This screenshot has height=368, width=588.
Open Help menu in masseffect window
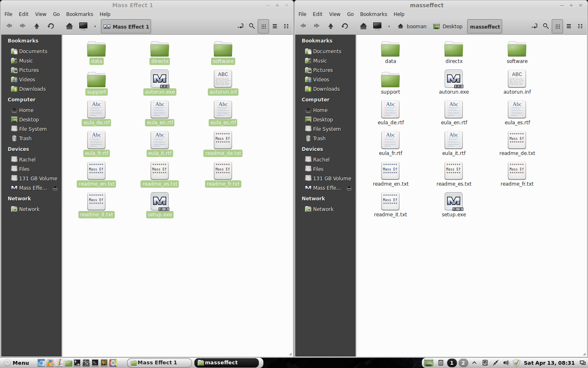399,14
